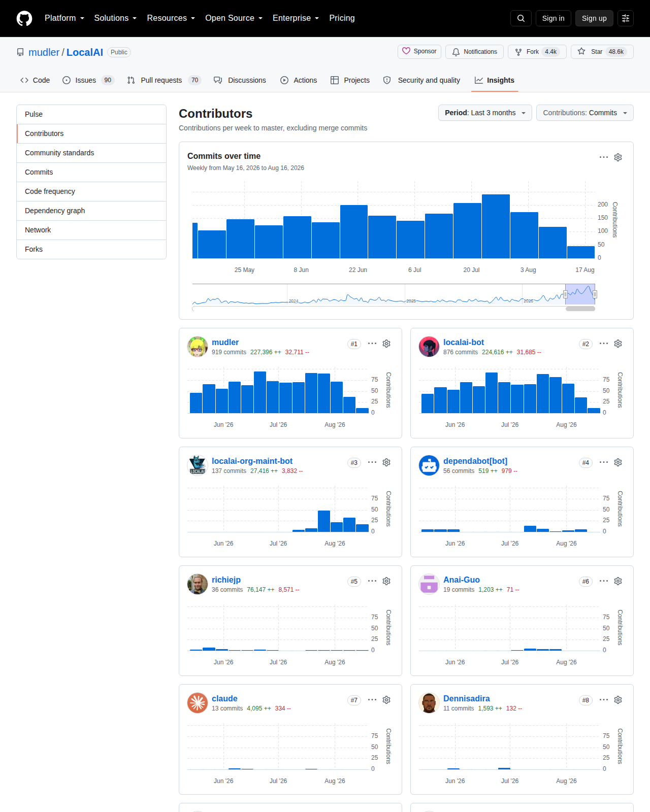Open settings gear on Commits over time chart
Image resolution: width=650 pixels, height=812 pixels.
click(618, 157)
